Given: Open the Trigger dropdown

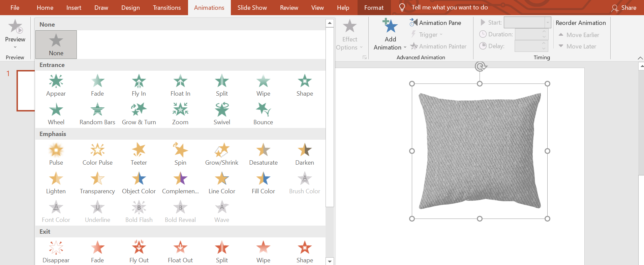Looking at the screenshot, I should pos(426,34).
